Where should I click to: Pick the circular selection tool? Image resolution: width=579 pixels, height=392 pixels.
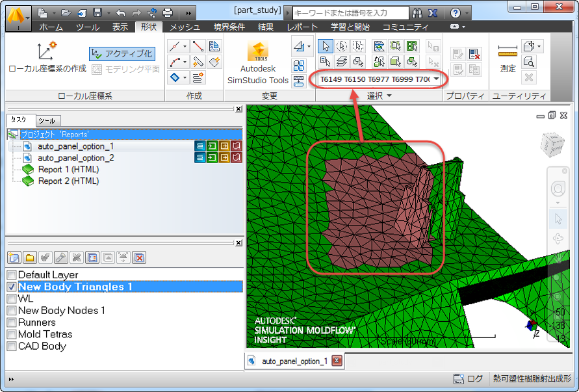tap(342, 46)
